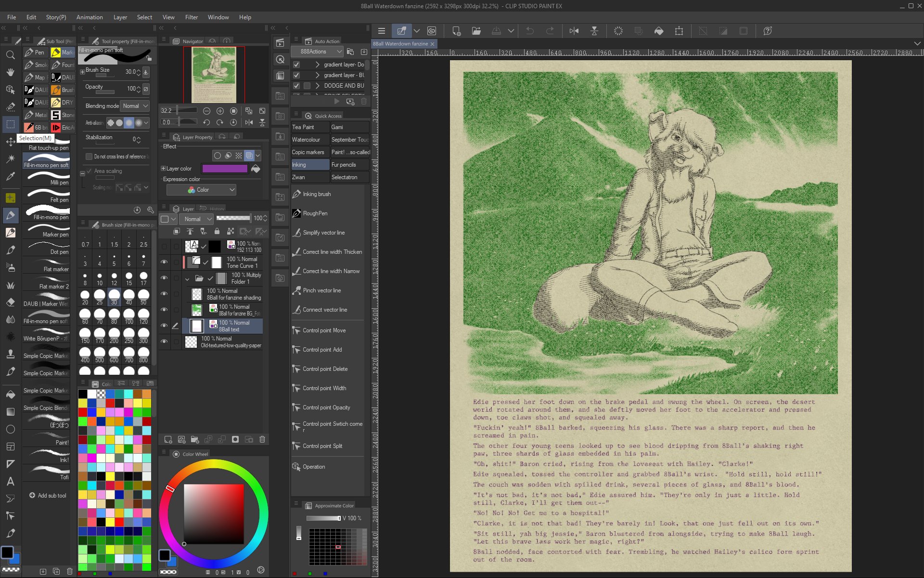Image resolution: width=924 pixels, height=578 pixels.
Task: Open the Blending mode Normal dropdown
Action: [x=135, y=106]
